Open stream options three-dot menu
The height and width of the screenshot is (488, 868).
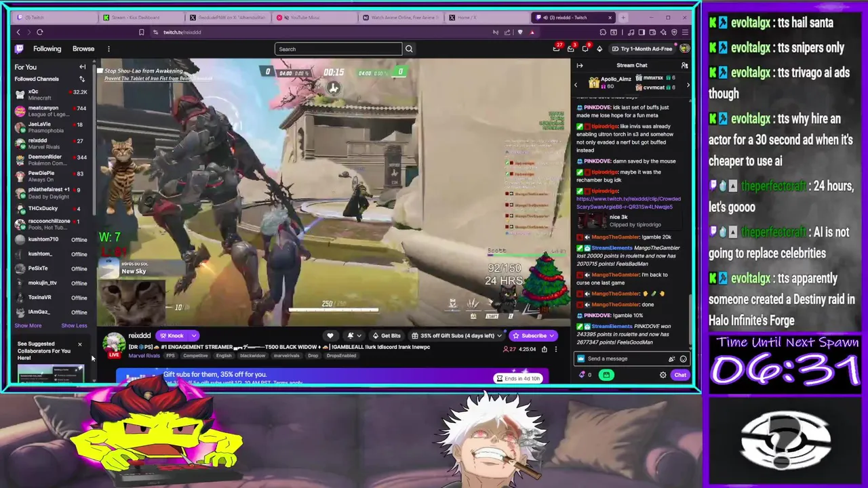[x=555, y=349]
